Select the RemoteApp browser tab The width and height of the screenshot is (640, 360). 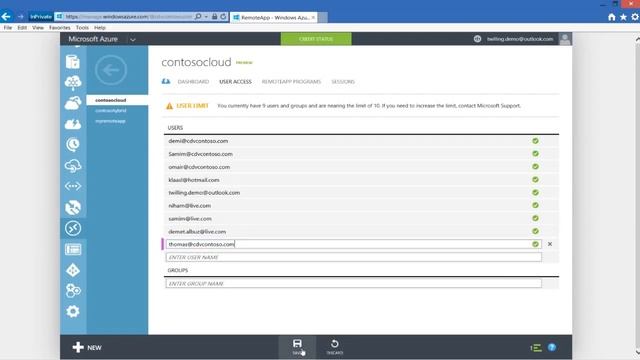tap(273, 18)
